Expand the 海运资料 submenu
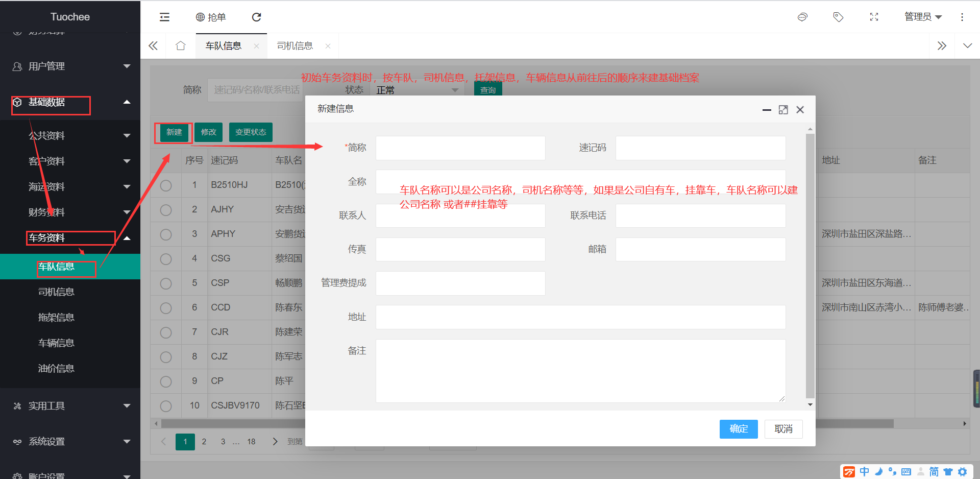The width and height of the screenshot is (980, 479). click(70, 186)
